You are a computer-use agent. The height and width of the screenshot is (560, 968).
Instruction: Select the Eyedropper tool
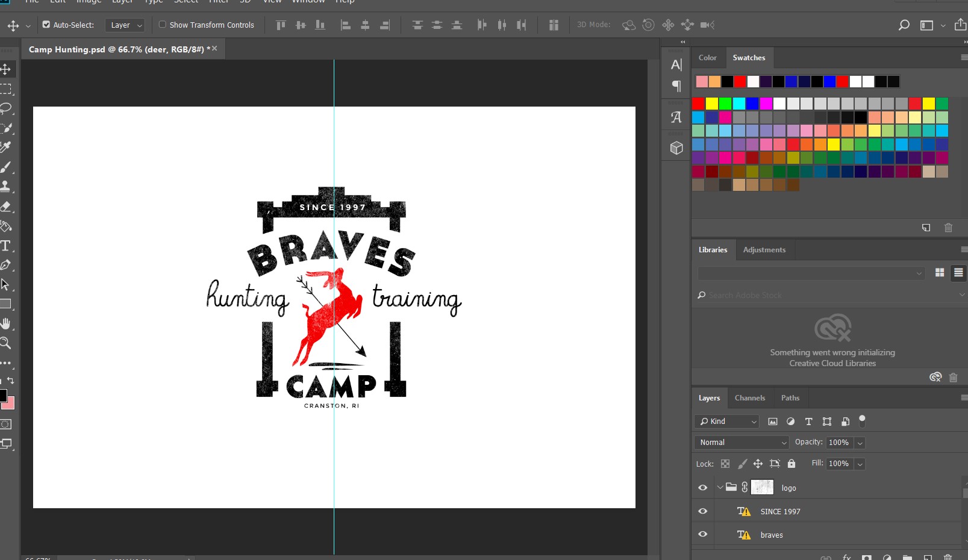[x=7, y=146]
